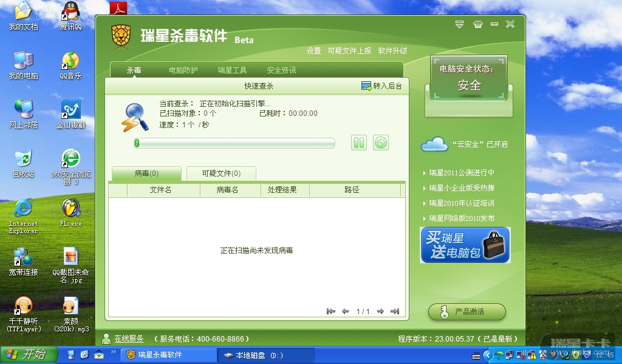622x364 pixels.
Task: Launch FL.exe desktop icon
Action: click(70, 213)
